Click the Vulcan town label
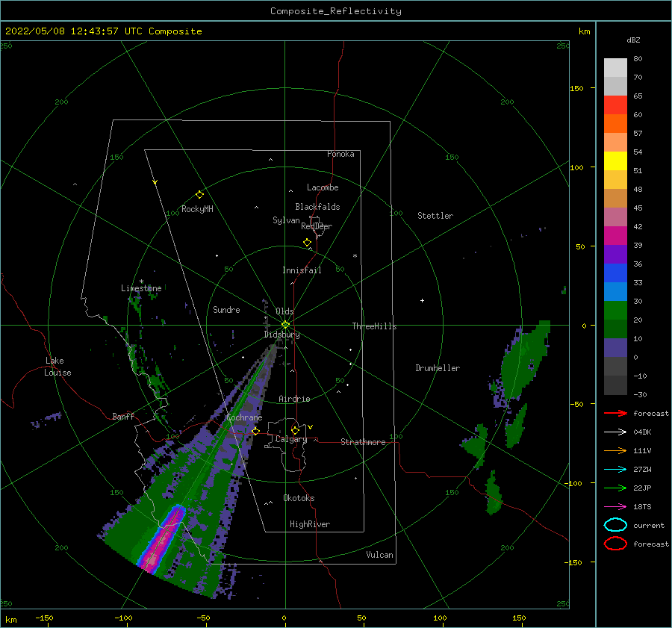Image resolution: width=672 pixels, height=628 pixels. coord(380,555)
